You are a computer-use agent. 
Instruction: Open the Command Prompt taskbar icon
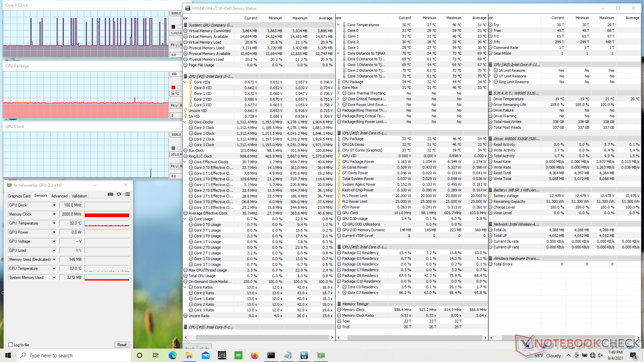coord(271,355)
